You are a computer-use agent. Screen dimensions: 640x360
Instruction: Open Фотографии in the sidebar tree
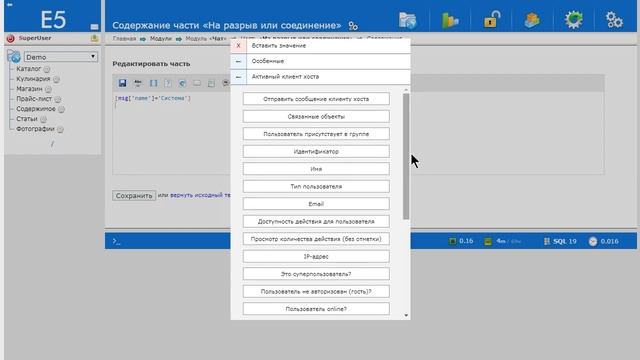[35, 129]
